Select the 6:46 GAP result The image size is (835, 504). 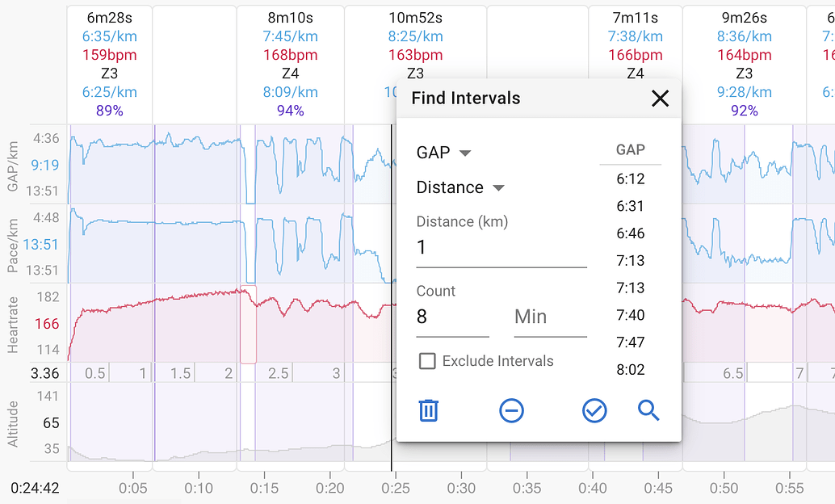(631, 233)
